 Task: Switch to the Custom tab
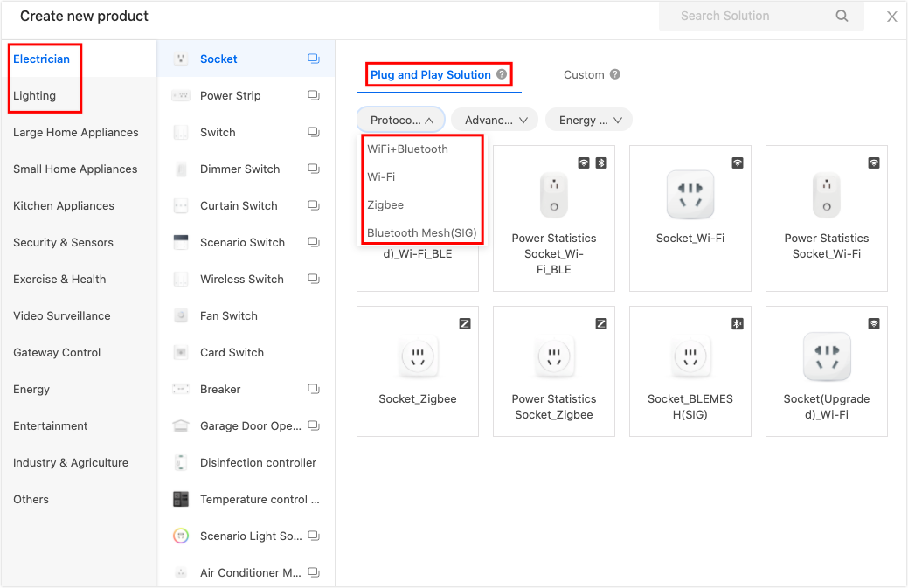[x=584, y=75]
